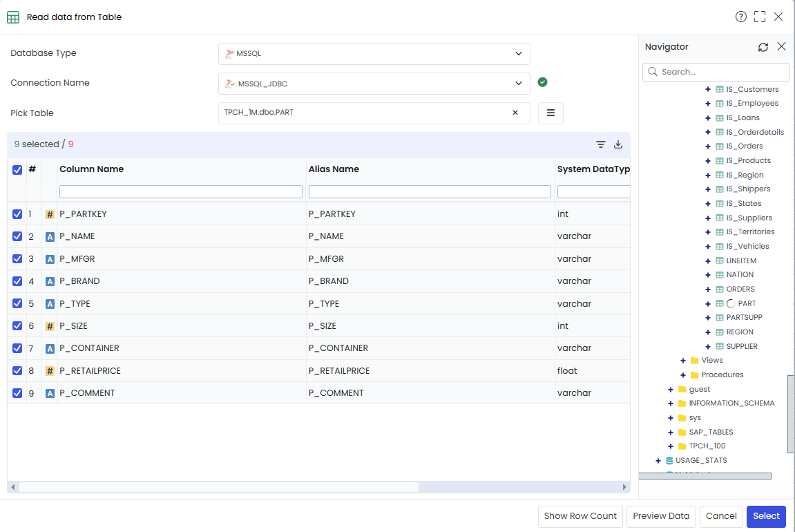This screenshot has width=795, height=532.
Task: Toggle the select-all columns header checkbox
Action: [17, 170]
